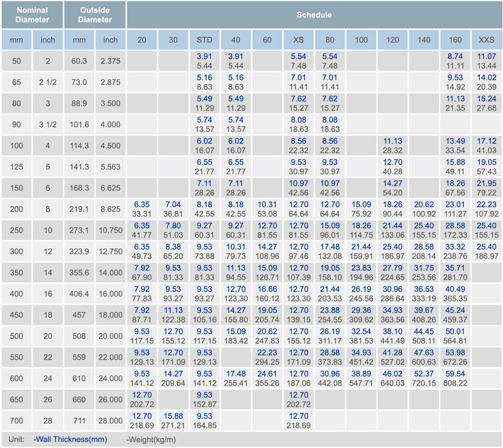Click the schedule 20 weight 33.31
The image size is (503, 448).
(x=142, y=214)
